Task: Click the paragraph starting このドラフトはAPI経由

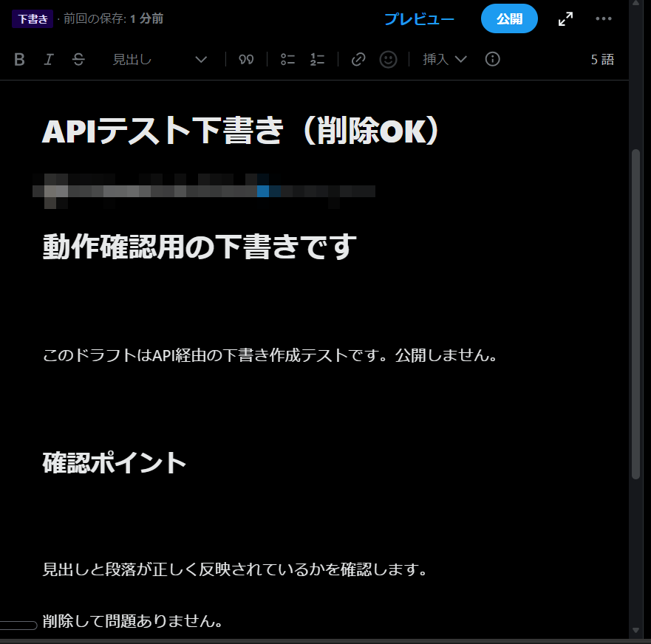Action: click(x=270, y=355)
